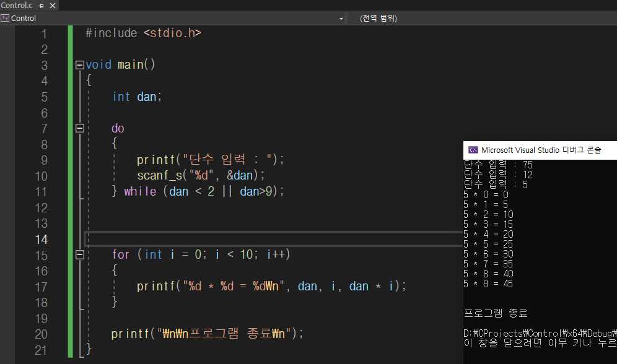Click console output '단수 입력 : 12'
This screenshot has width=617, height=364.
point(498,175)
